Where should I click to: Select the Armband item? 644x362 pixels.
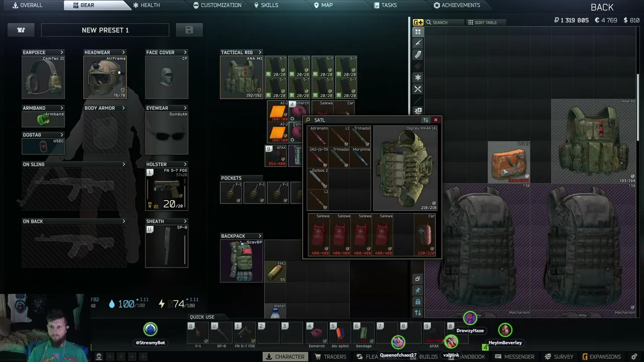click(43, 119)
